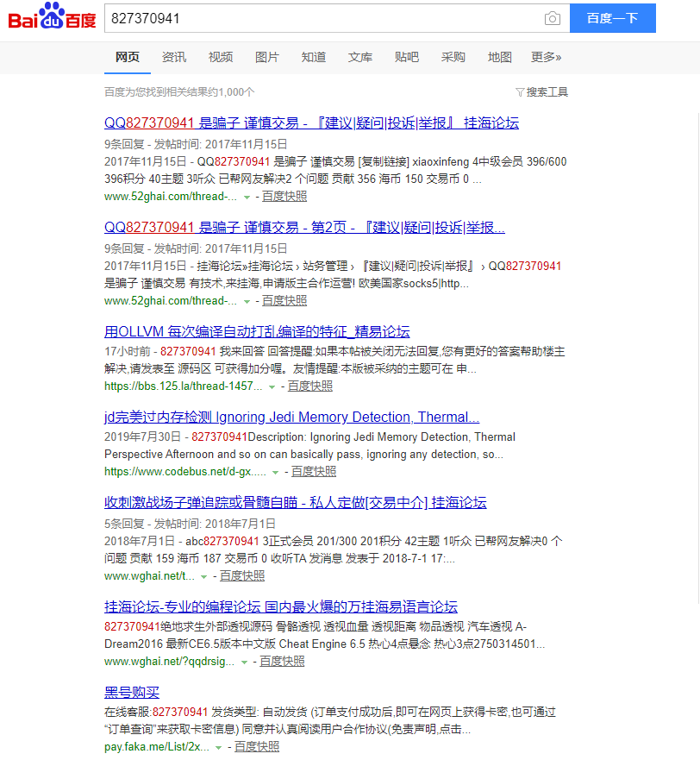Click the Baidu logo
Image resolution: width=700 pixels, height=760 pixels.
53,17
